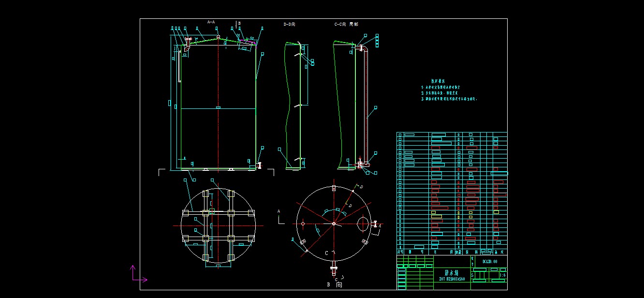
Task: Select the A-A section view label
Action: point(211,22)
